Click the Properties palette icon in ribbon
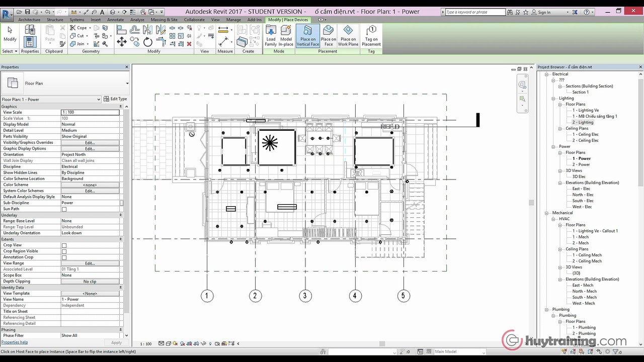644x362 pixels. tap(30, 42)
